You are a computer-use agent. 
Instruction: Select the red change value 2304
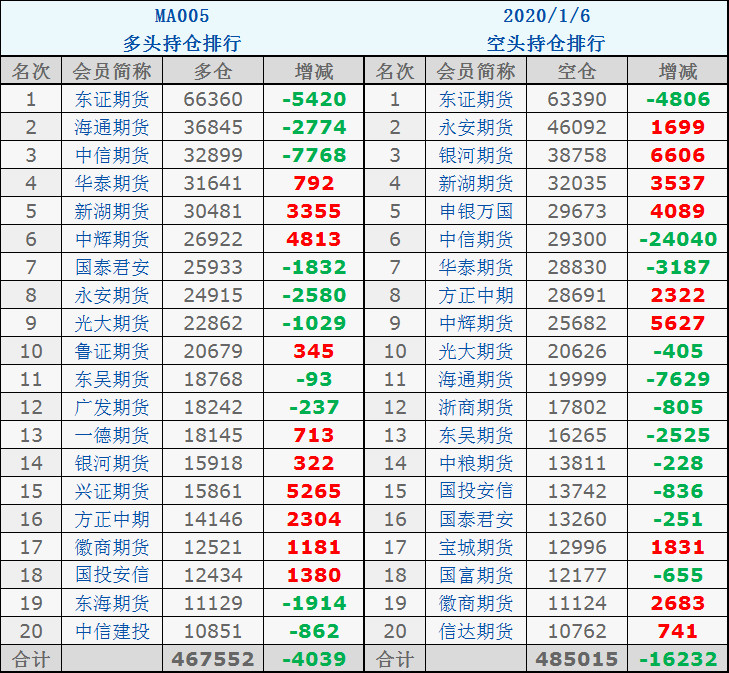[x=314, y=519]
